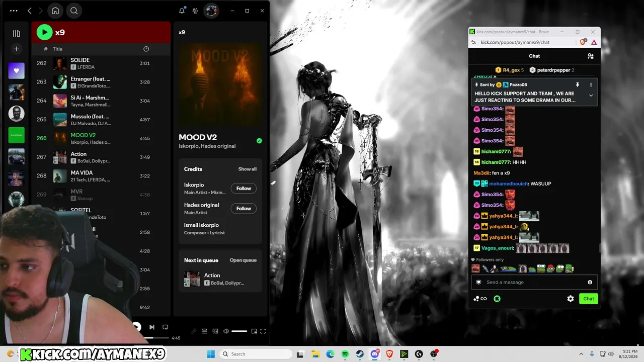Select track Action, number 267
The width and height of the screenshot is (644, 362).
[101, 157]
